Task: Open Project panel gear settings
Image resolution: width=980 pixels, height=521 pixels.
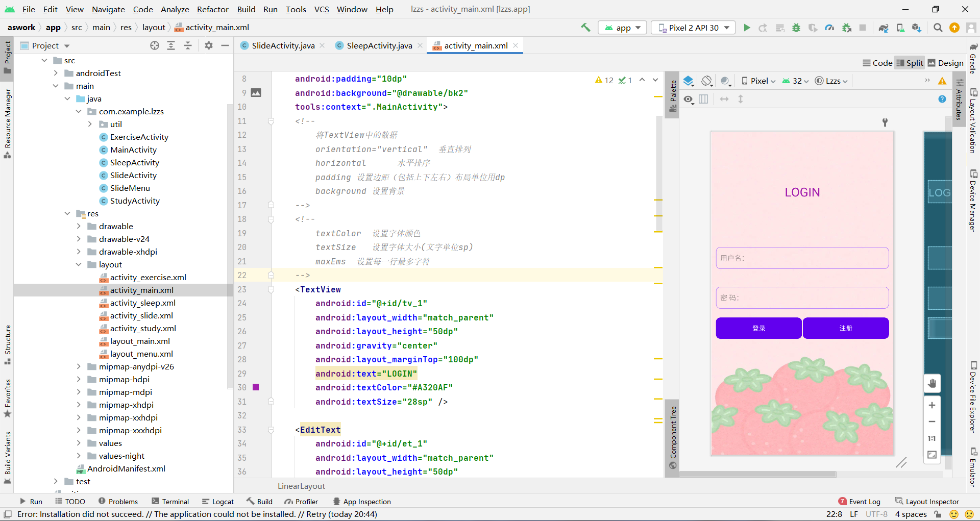Action: point(208,45)
